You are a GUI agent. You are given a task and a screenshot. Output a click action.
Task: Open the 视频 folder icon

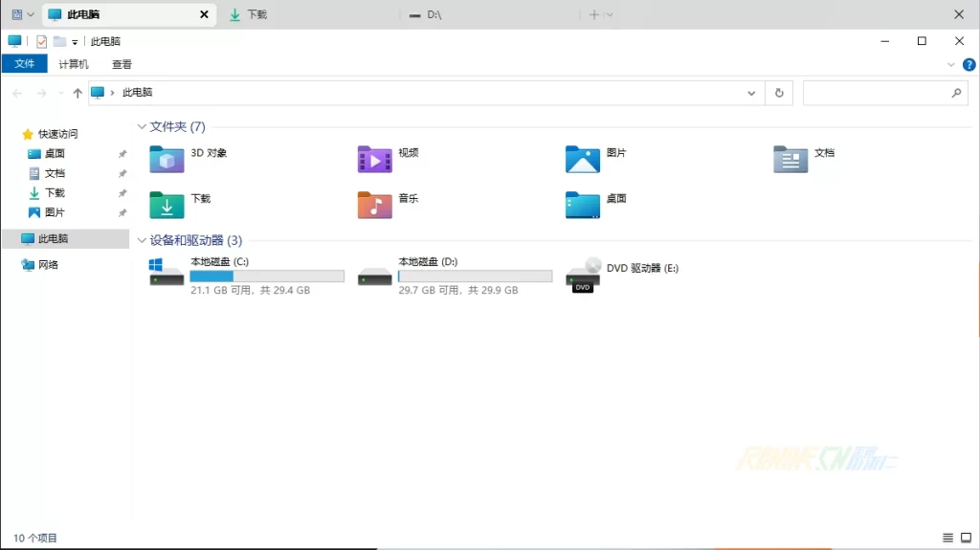tap(374, 159)
